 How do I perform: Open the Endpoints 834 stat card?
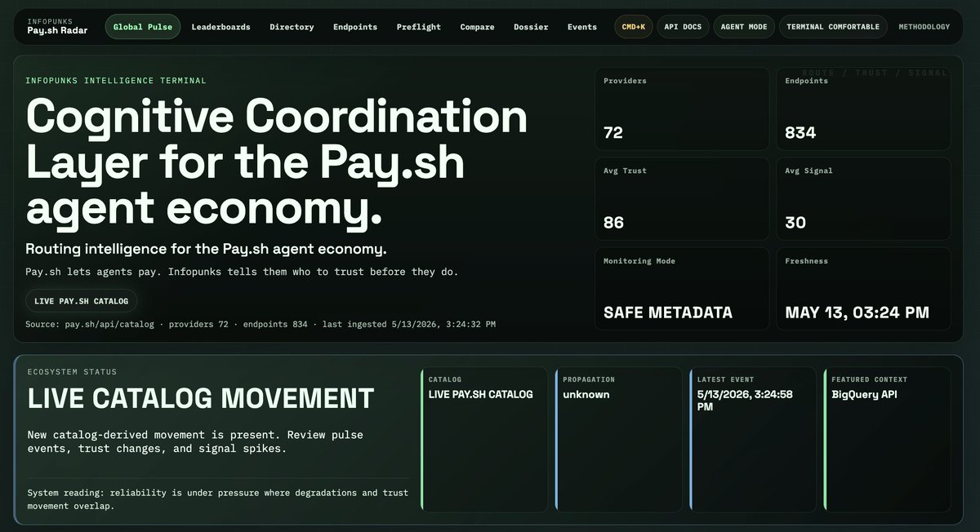coord(863,109)
